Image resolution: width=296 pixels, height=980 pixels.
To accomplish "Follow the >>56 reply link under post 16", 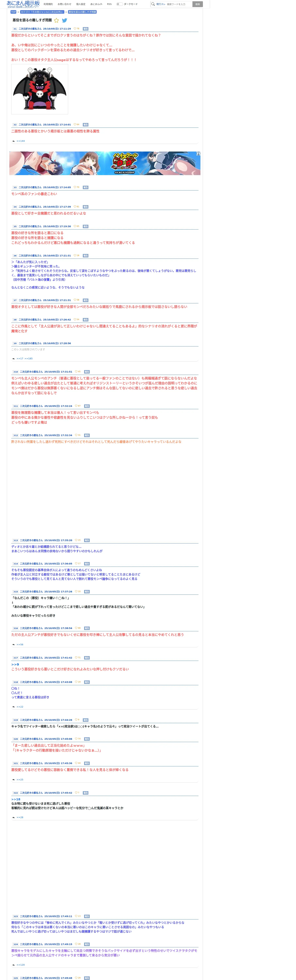I will tap(20, 645).
